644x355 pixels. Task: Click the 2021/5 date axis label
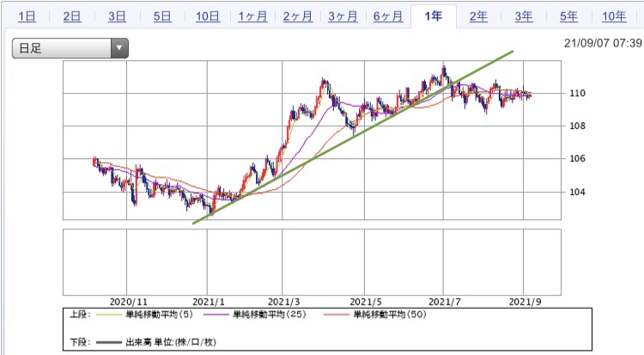tap(366, 302)
